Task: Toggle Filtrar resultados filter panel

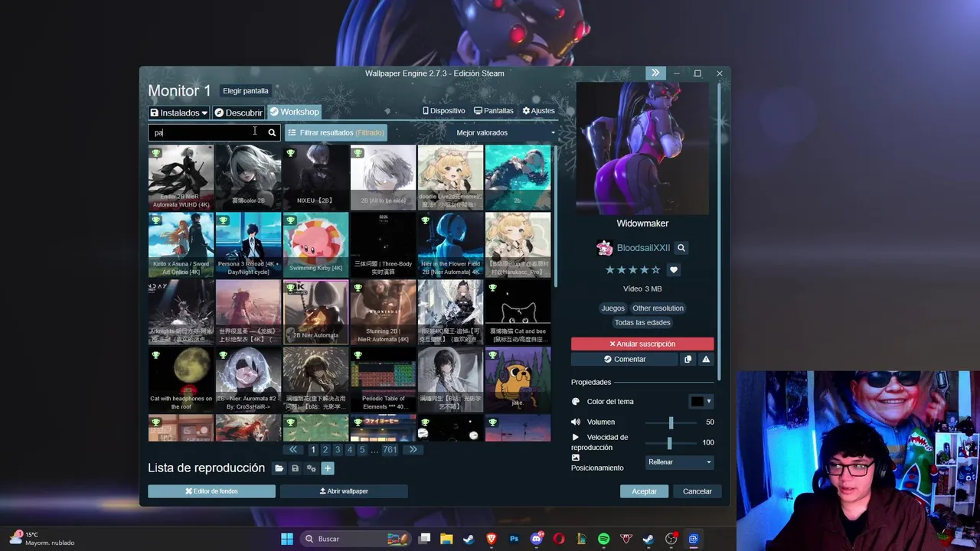Action: click(336, 132)
